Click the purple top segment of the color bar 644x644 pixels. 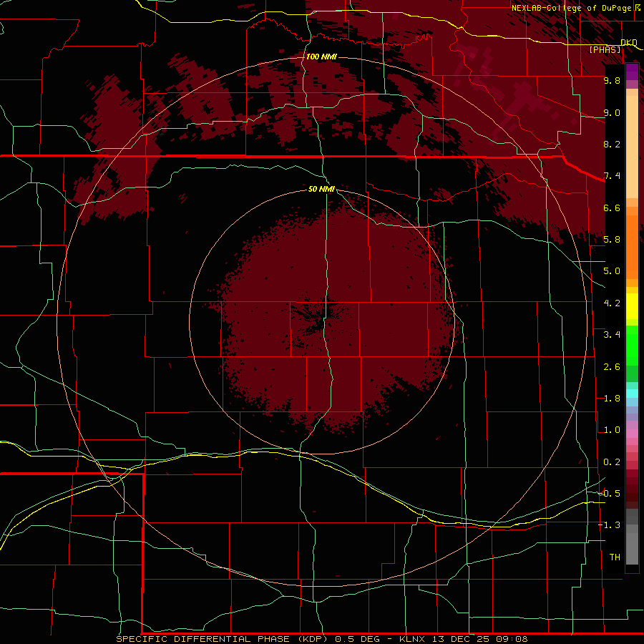tap(632, 72)
